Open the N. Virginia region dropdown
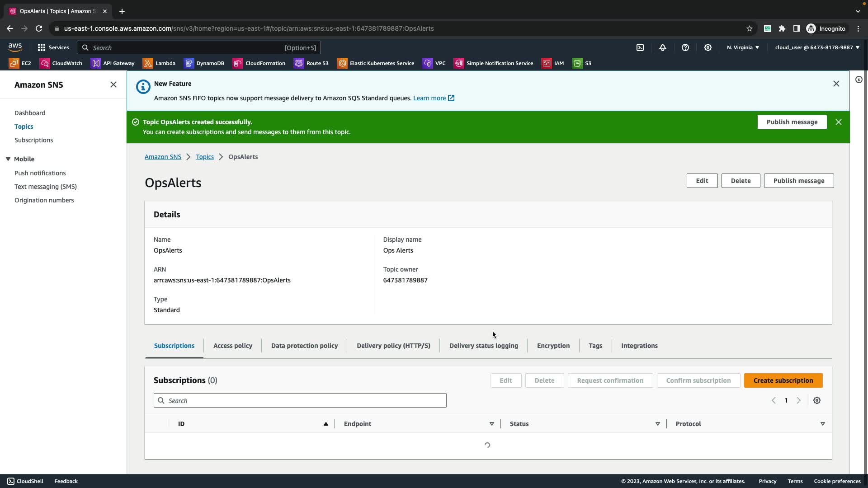The height and width of the screenshot is (488, 868). 743,47
